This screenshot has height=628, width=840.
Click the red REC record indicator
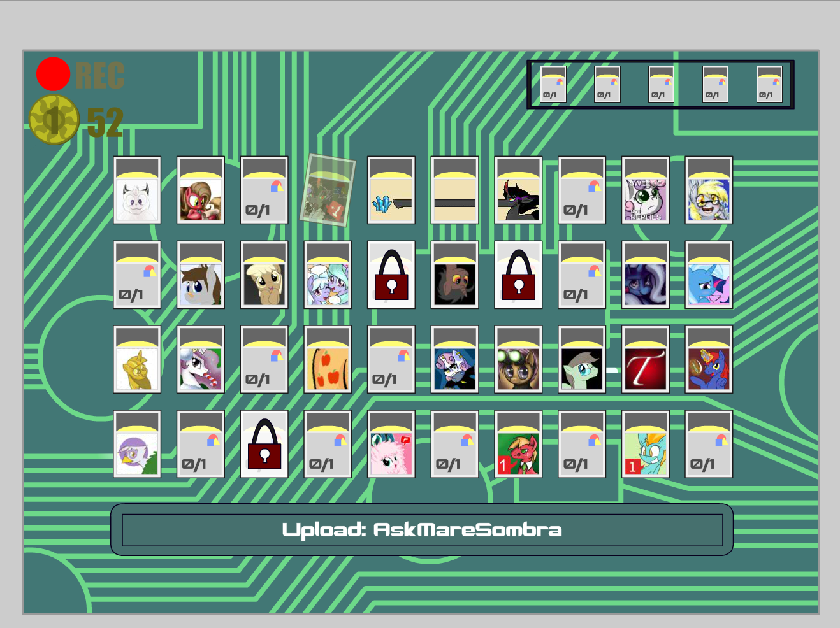pyautogui.click(x=53, y=74)
